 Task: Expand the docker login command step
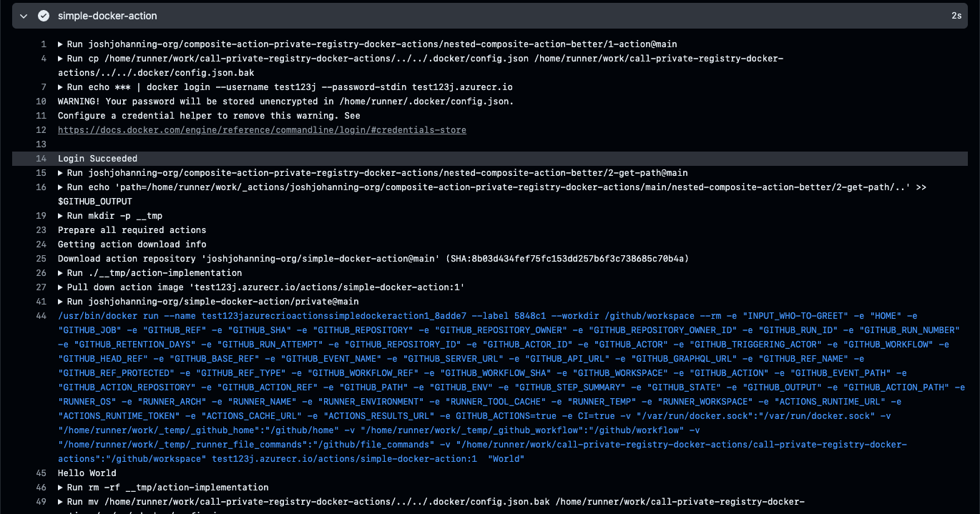[x=61, y=87]
